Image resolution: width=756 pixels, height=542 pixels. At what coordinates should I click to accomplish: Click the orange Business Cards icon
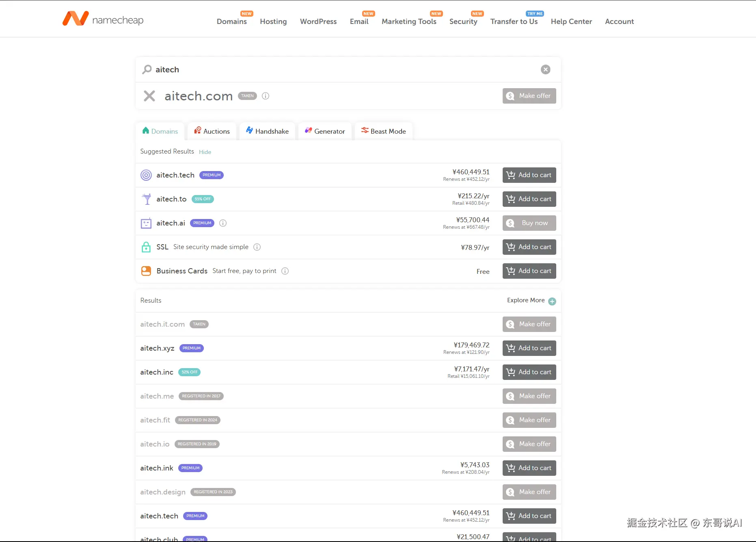pyautogui.click(x=146, y=271)
